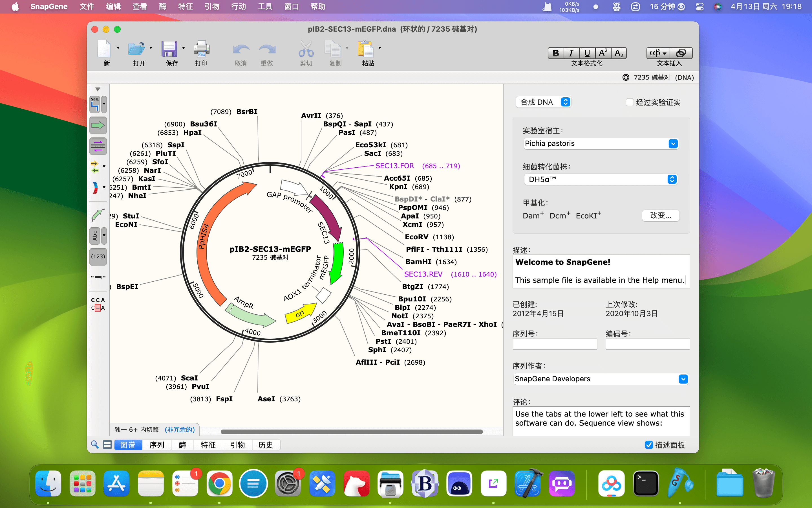Open the SnapGene Developers author dropdown
Image resolution: width=812 pixels, height=508 pixels.
pyautogui.click(x=601, y=379)
